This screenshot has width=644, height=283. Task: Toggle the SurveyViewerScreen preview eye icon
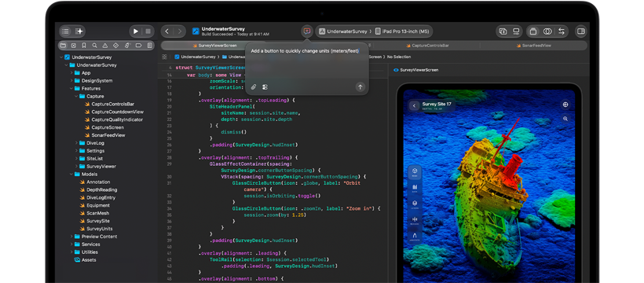396,70
